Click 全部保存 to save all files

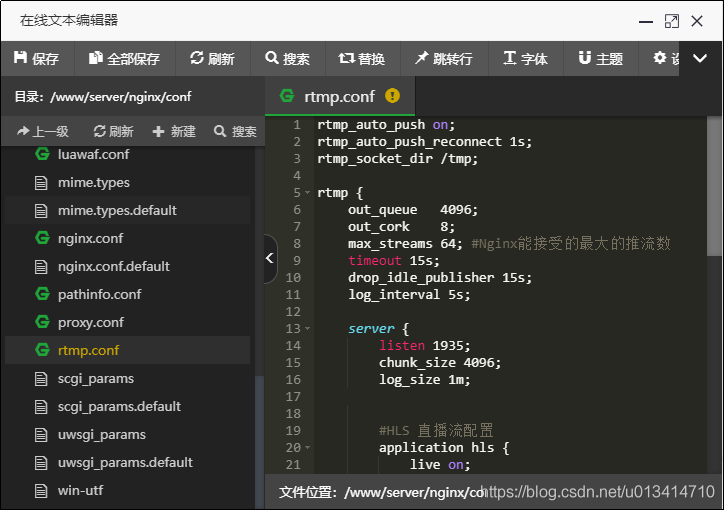coord(124,58)
